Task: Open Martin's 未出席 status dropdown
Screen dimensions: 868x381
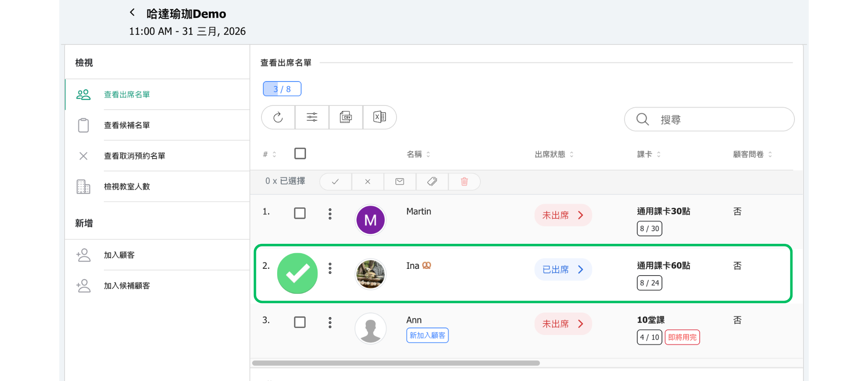Action: coord(563,215)
